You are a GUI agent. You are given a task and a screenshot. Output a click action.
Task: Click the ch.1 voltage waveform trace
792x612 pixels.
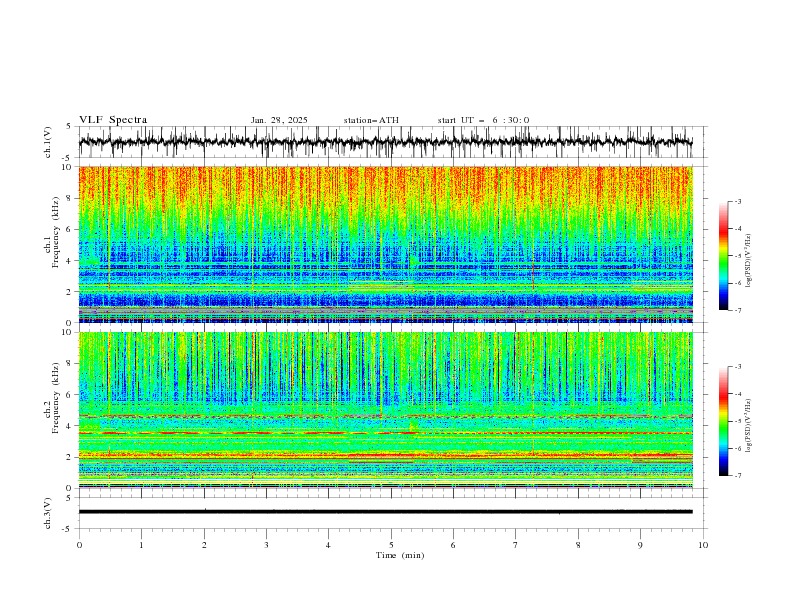[385, 142]
